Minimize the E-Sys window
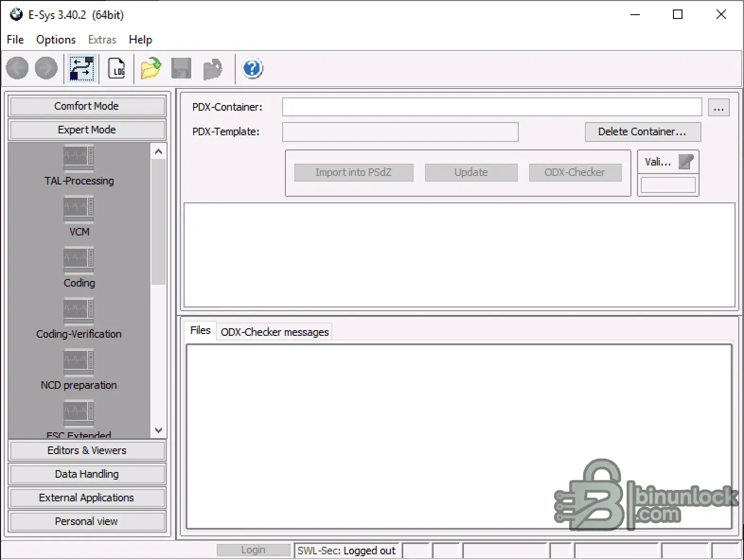 [x=635, y=15]
